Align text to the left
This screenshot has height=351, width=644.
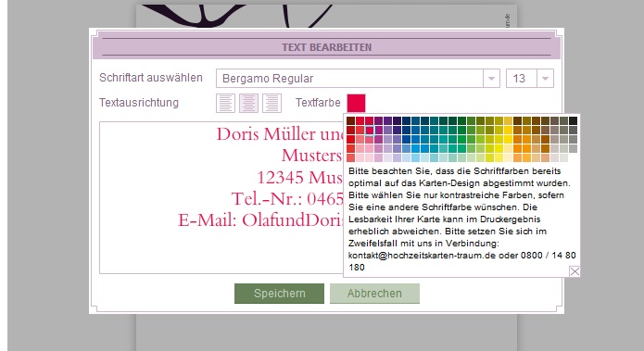coord(225,103)
